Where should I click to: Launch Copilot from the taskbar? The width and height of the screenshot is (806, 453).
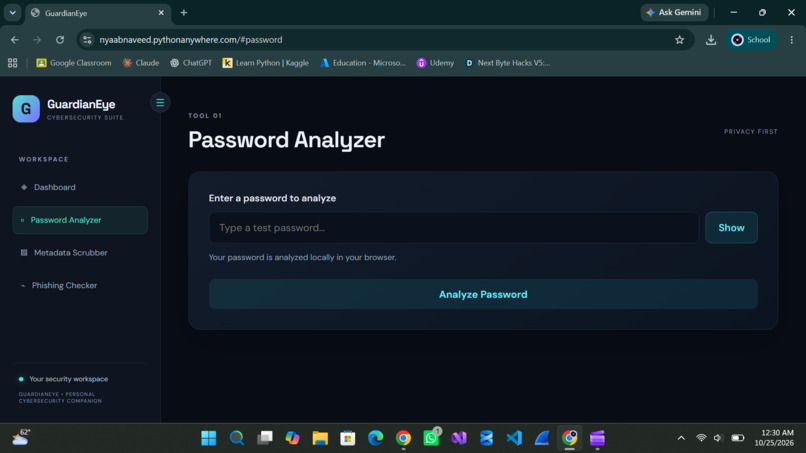pos(292,438)
